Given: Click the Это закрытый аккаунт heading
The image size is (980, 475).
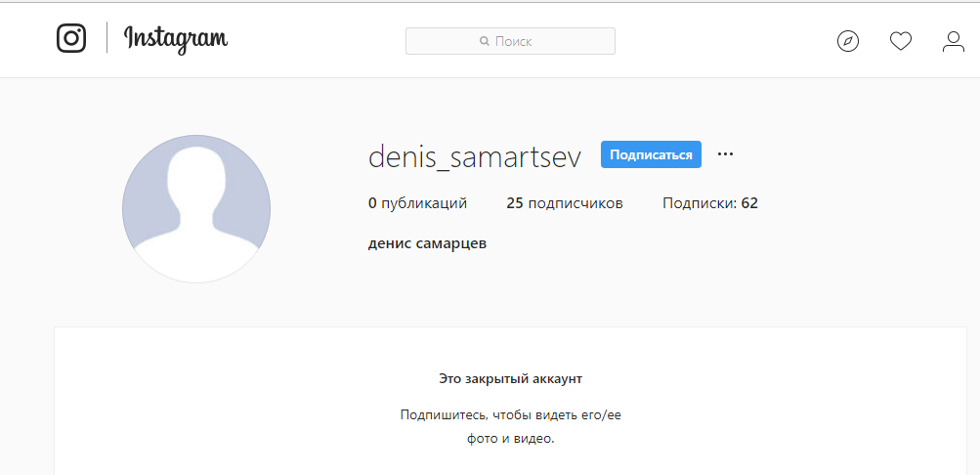Looking at the screenshot, I should pyautogui.click(x=510, y=378).
